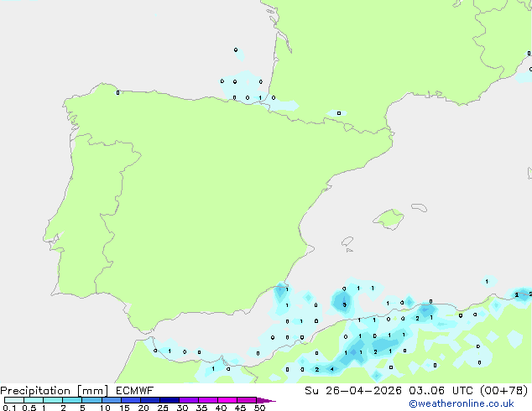This screenshot has width=532, height=411.
Task: Click the "50" legend scale label
Action: [x=259, y=408]
